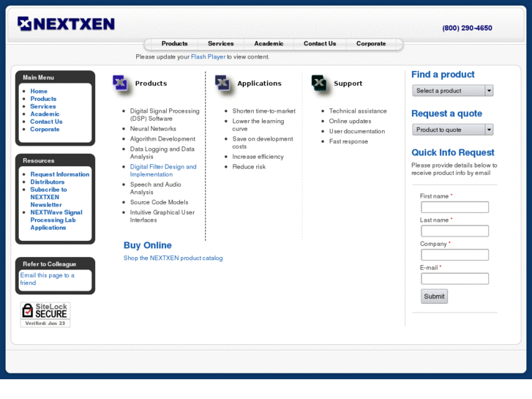This screenshot has width=532, height=399.
Task: Click the Technical assistance item
Action: (x=358, y=111)
